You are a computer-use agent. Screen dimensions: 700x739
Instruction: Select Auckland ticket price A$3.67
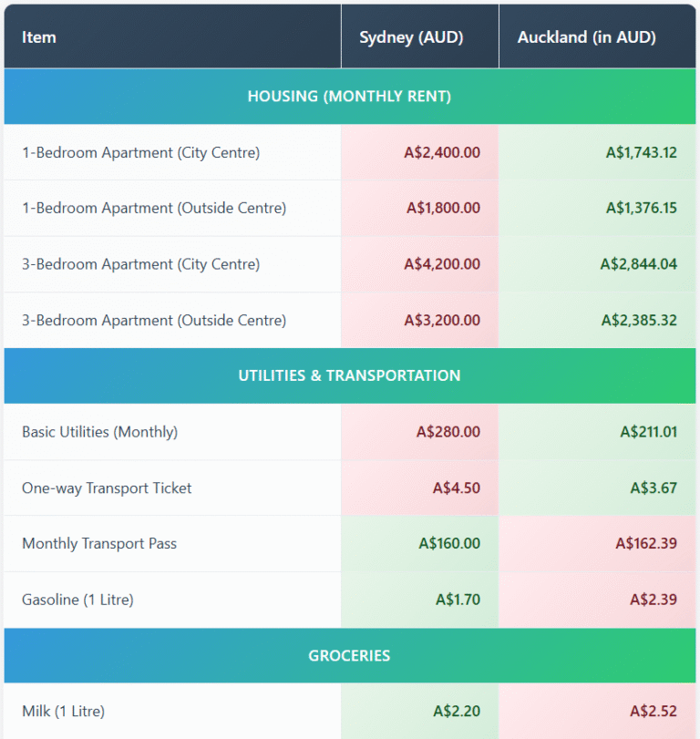654,488
